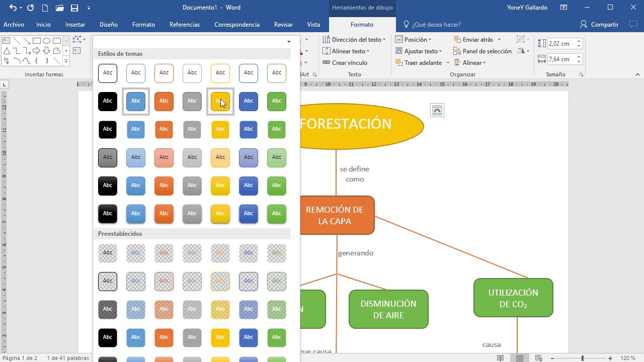Switch to the Vista tab

click(x=313, y=24)
